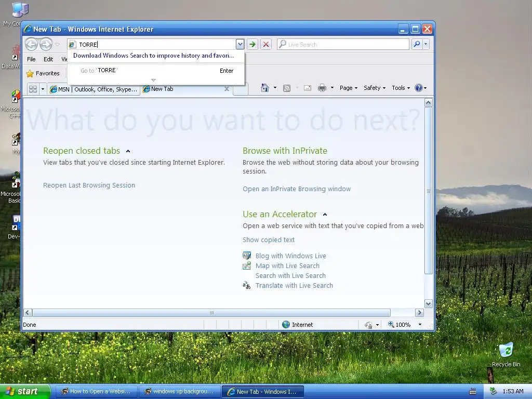Viewport: 532px width, 399px height.
Task: Click the Home icon
Action: click(265, 88)
